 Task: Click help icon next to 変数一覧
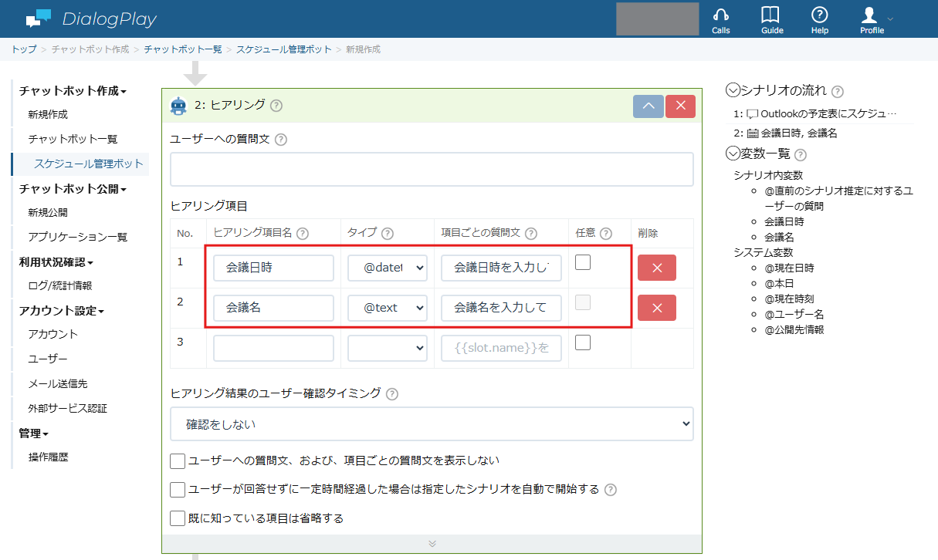point(801,154)
